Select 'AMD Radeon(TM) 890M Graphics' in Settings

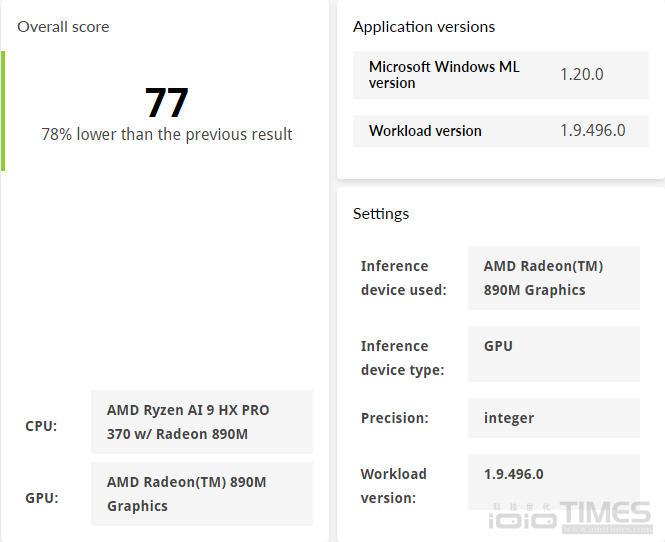pyautogui.click(x=553, y=278)
